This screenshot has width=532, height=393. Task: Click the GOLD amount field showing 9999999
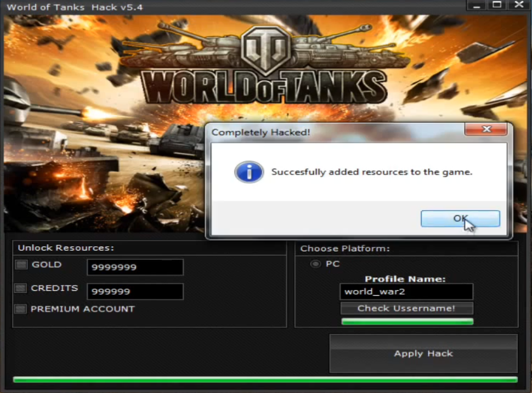coord(135,267)
